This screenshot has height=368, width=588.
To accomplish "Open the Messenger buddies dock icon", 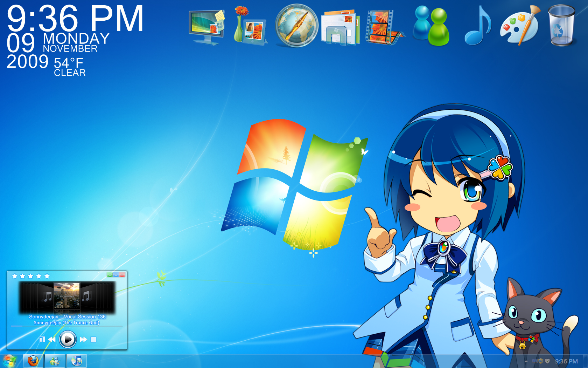I will [x=431, y=26].
